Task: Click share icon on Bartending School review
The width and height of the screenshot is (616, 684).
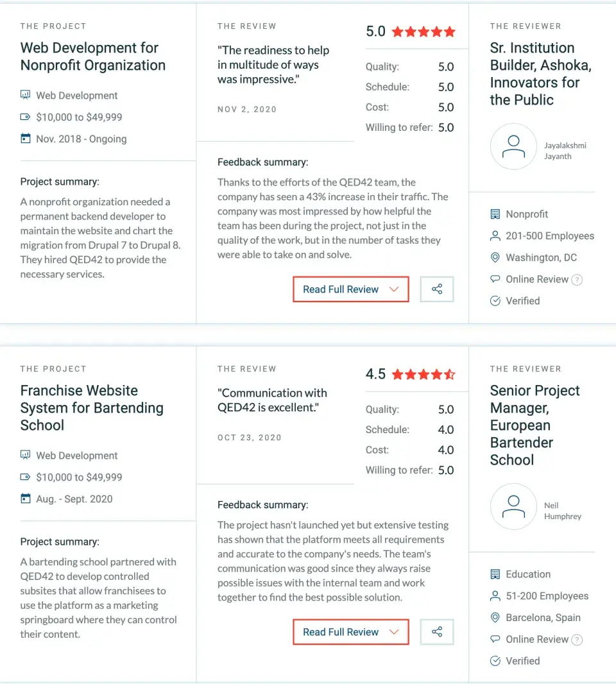Action: pyautogui.click(x=437, y=631)
